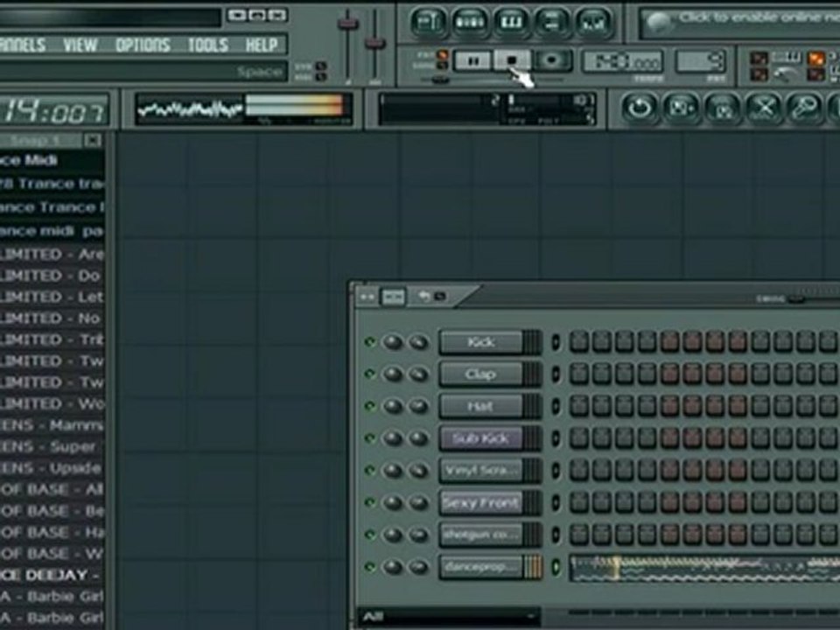
Task: Open Clap channel settings button
Action: [480, 374]
